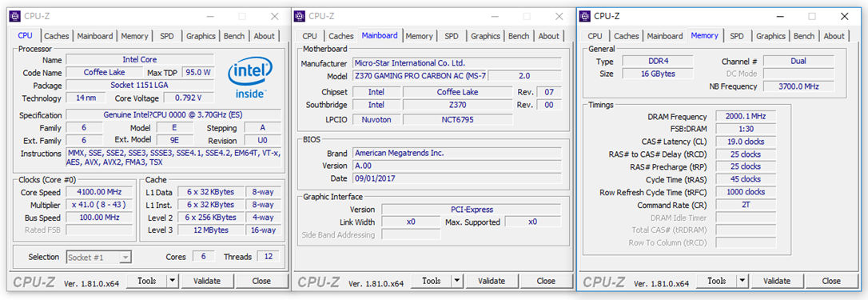868x300 pixels.
Task: Click the 'American Megatrends Inc.' BIOS brand field
Action: coord(456,153)
